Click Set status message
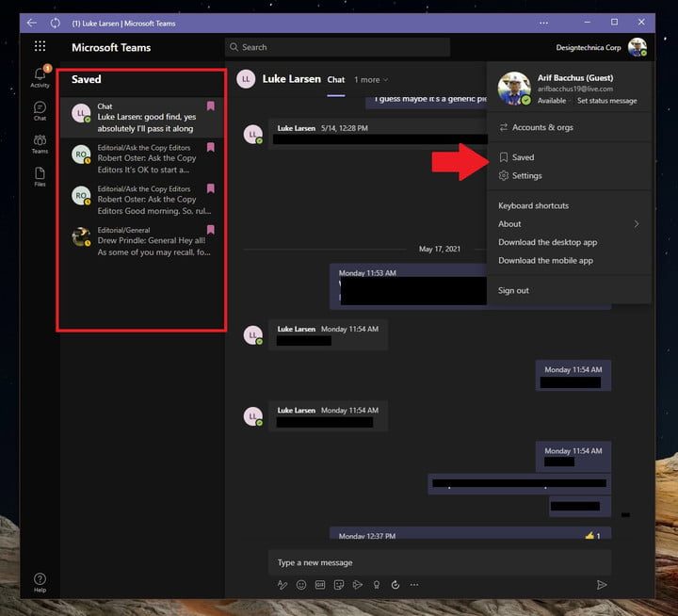The height and width of the screenshot is (616, 678). tap(606, 101)
